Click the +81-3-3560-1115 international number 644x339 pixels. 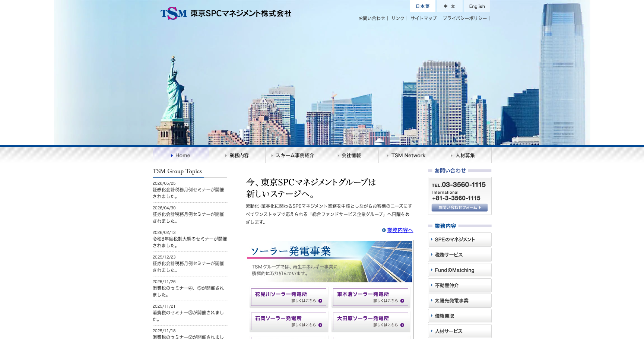click(x=456, y=198)
